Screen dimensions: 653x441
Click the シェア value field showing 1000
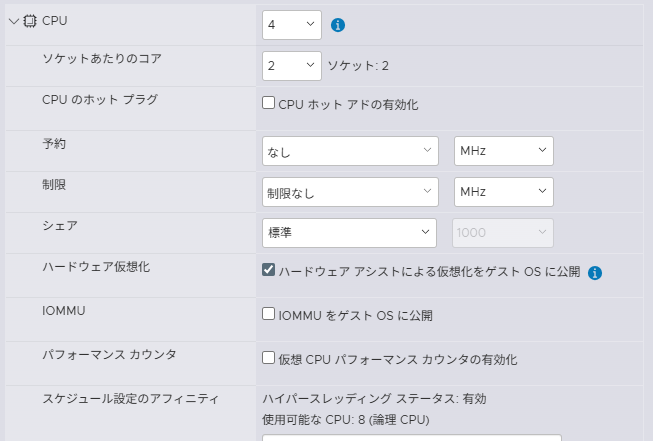pos(503,233)
